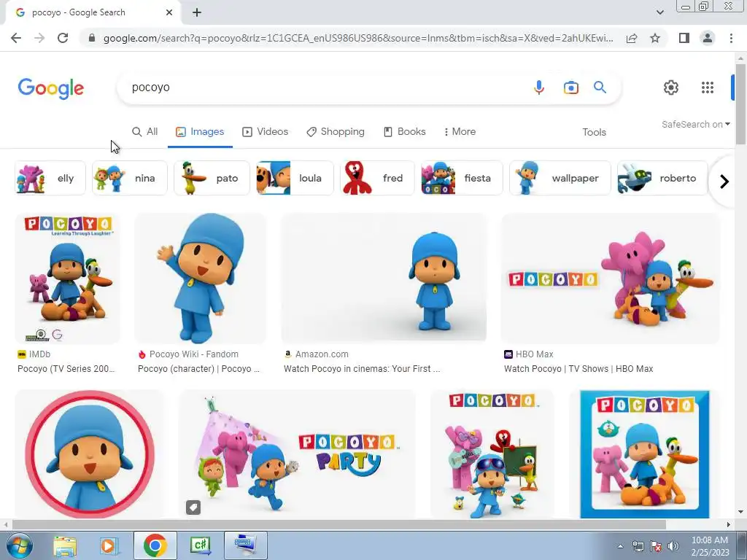Launch Windows Media Player from taskbar
The height and width of the screenshot is (560, 747).
108,545
